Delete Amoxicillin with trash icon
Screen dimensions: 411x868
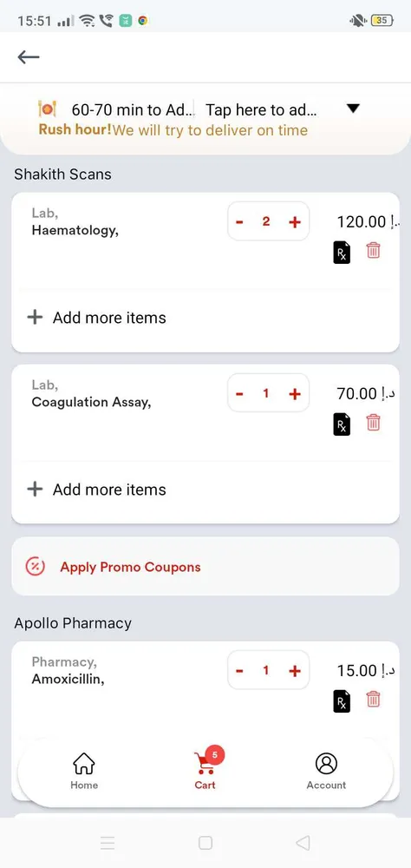[374, 700]
